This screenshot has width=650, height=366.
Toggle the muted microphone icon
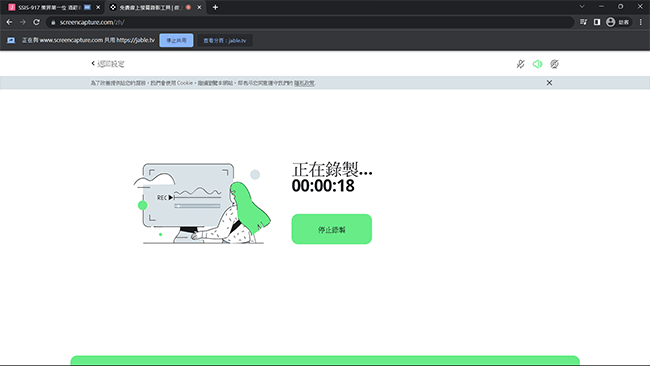(520, 64)
